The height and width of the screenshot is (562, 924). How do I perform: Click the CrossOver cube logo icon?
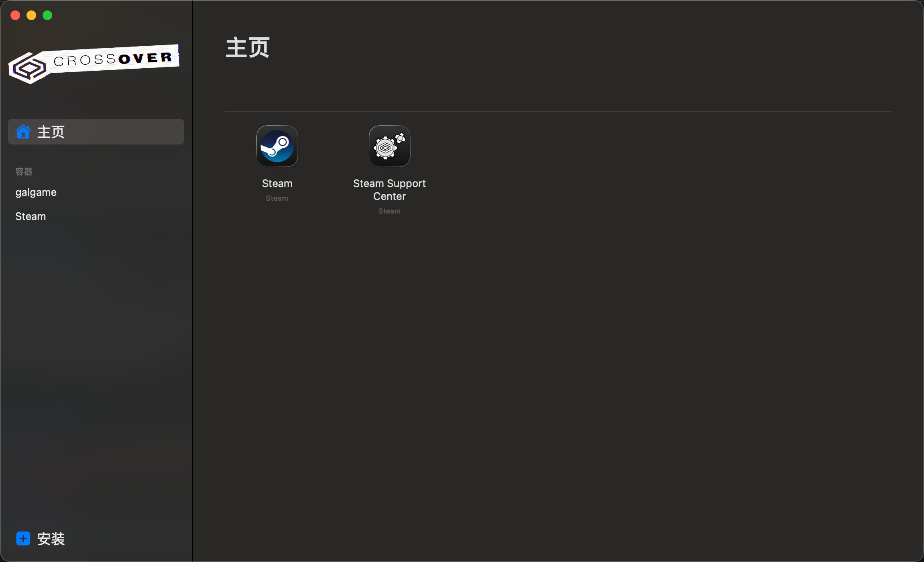28,68
